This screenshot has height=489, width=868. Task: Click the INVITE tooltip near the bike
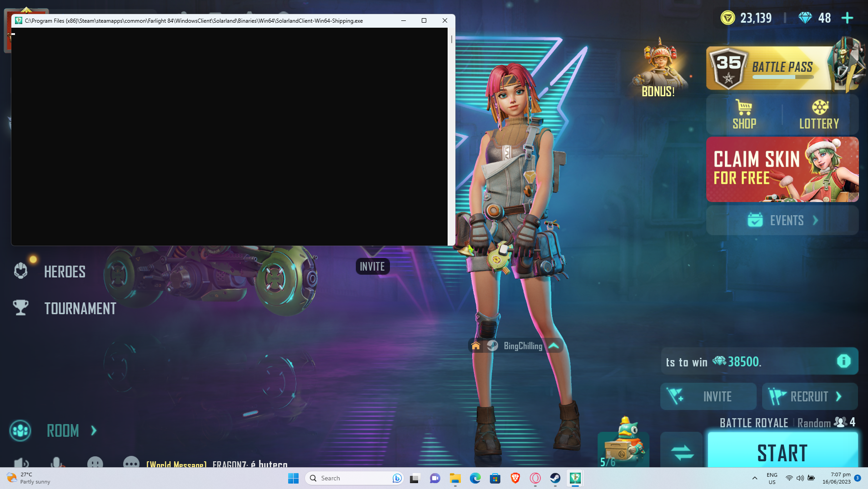(373, 267)
